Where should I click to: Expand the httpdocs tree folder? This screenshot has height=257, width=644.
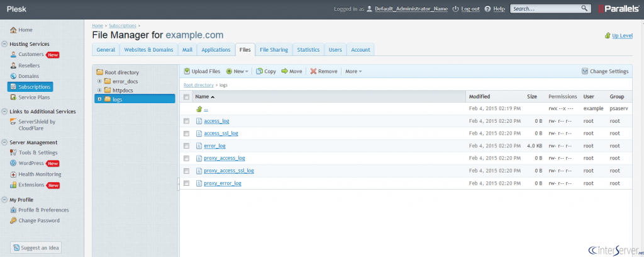click(99, 90)
